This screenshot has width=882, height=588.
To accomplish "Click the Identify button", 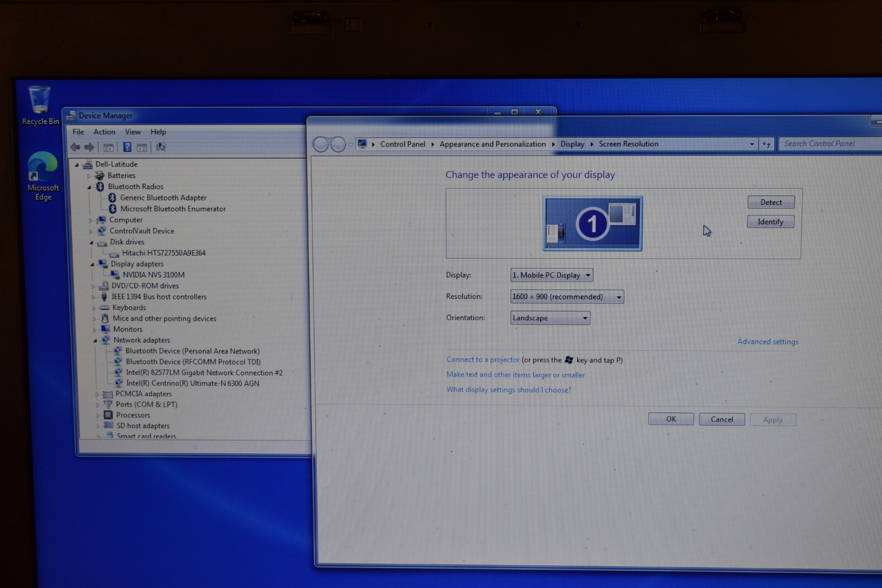I will coord(771,222).
